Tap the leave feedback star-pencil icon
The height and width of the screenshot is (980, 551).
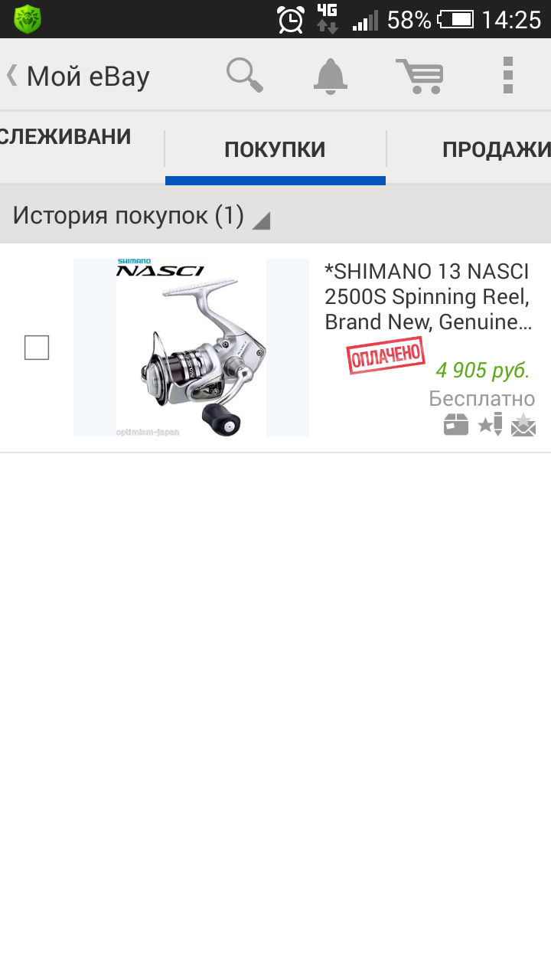coord(491,423)
